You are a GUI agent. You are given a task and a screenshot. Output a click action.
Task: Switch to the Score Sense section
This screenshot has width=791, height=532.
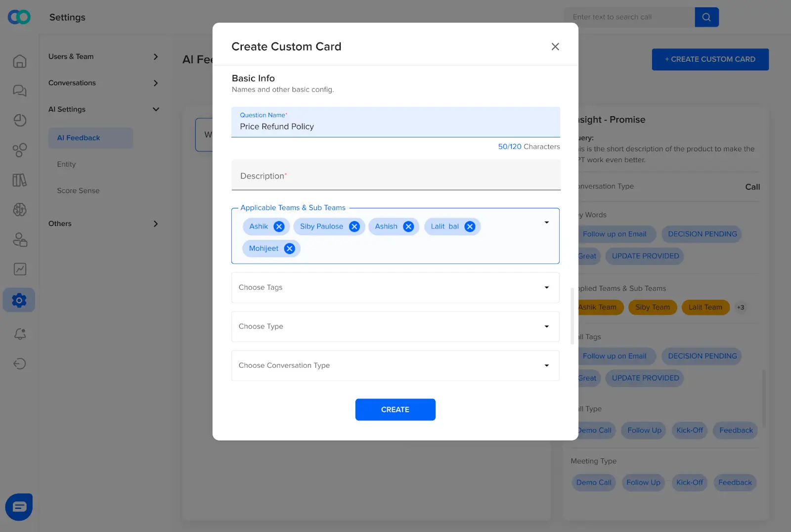pos(78,190)
